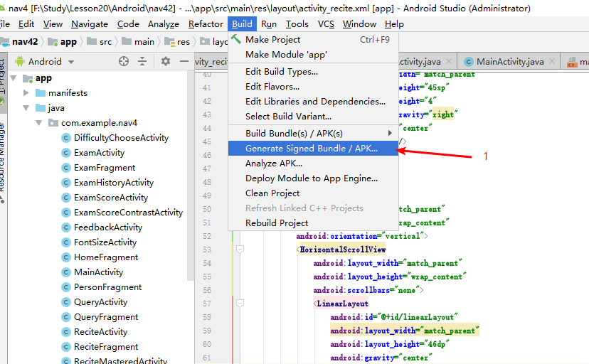This screenshot has height=364, width=589.
Task: Click the fold marker at line 57
Action: pos(240,303)
